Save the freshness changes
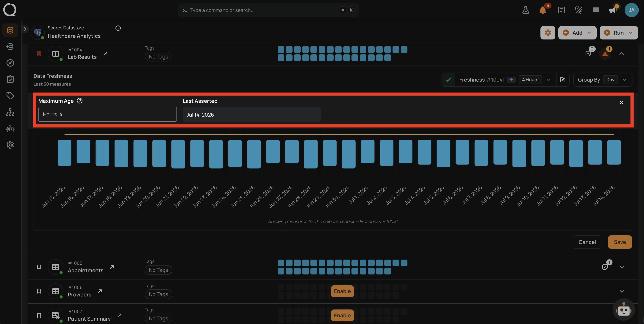The width and height of the screenshot is (644, 324). 620,242
